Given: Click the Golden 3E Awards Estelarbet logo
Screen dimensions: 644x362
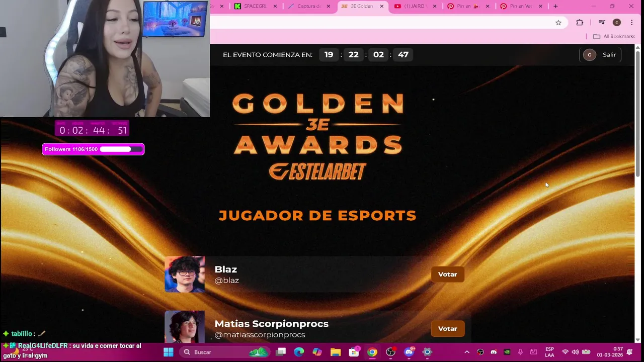Looking at the screenshot, I should point(317,136).
